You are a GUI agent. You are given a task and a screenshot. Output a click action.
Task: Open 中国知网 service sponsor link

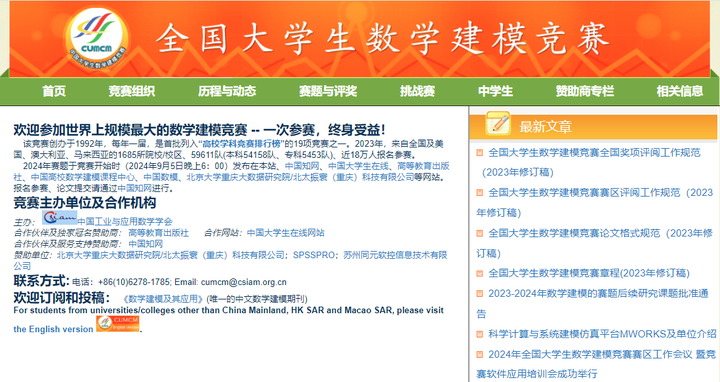point(146,244)
